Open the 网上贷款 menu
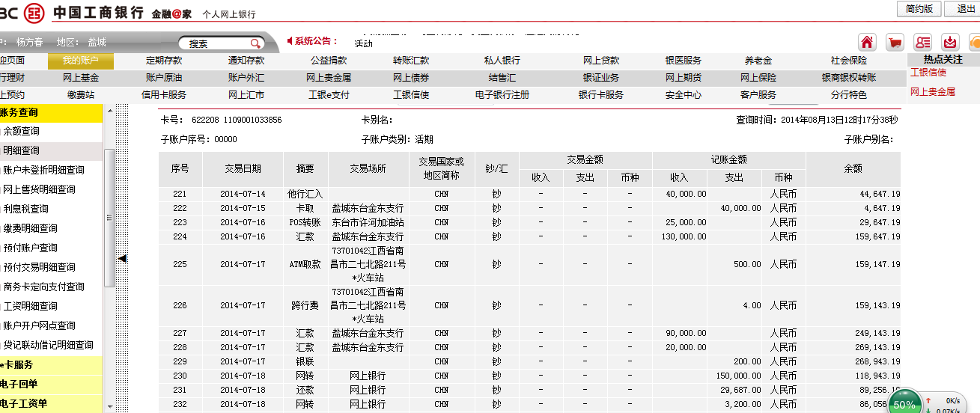980x413 pixels. pyautogui.click(x=601, y=61)
